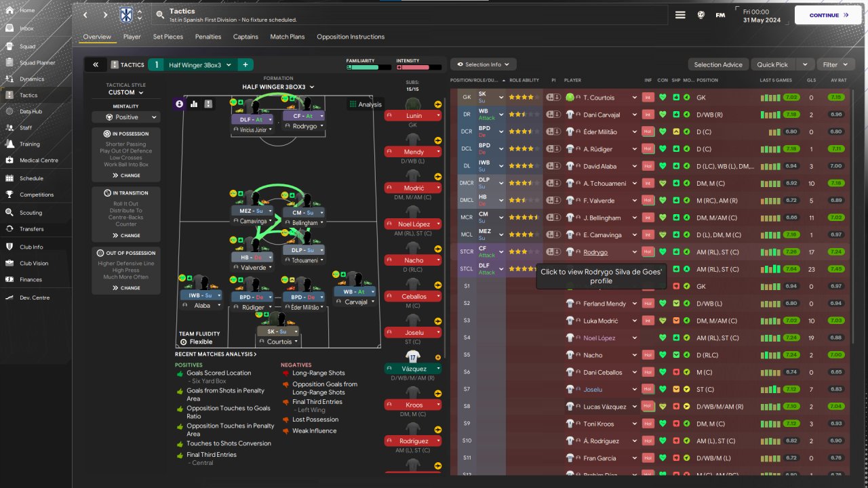Switch to the Captains tab

coord(245,37)
